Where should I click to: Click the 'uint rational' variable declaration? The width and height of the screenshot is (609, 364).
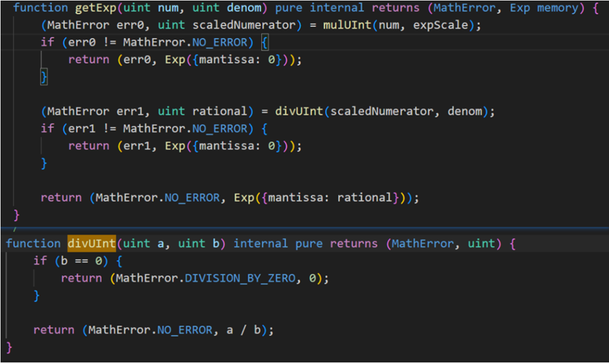tap(202, 111)
